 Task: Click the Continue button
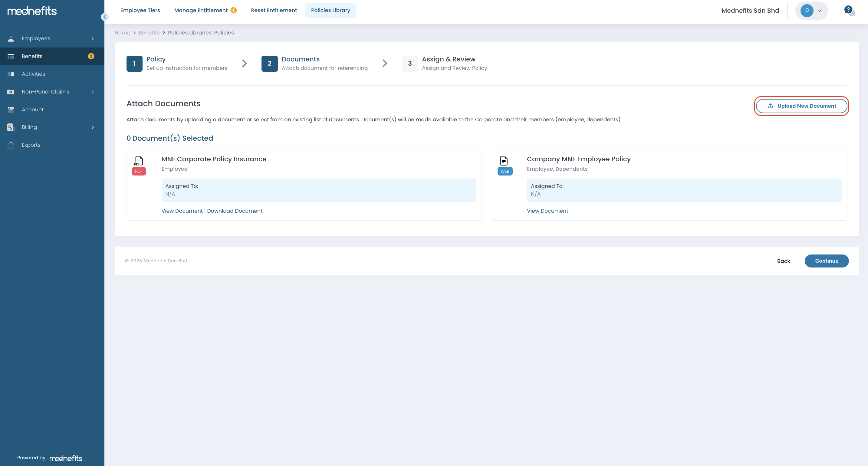(827, 261)
